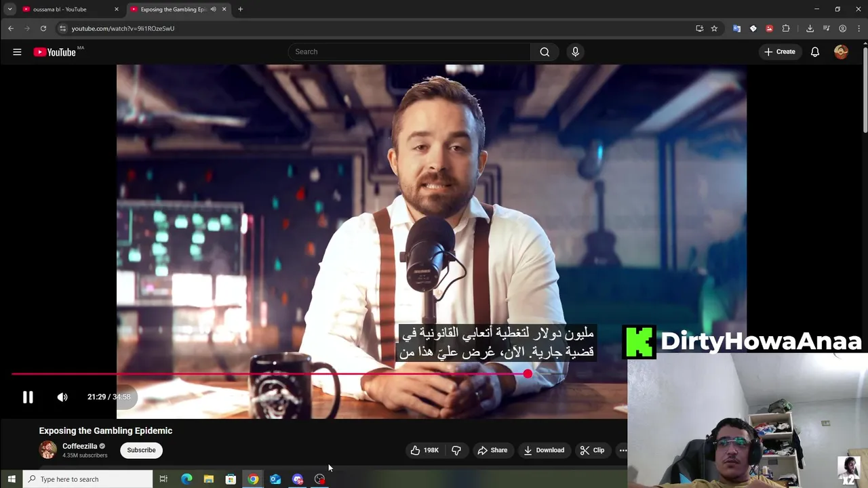
Task: Install app icon in address bar
Action: click(x=699, y=28)
